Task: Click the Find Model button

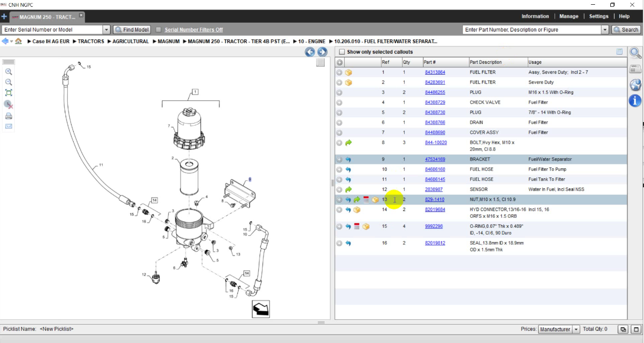Action: [x=132, y=30]
